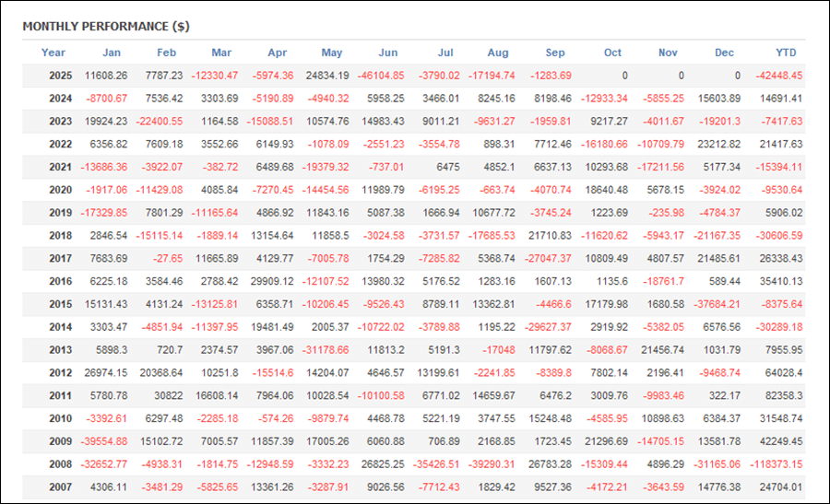Select the Jan column header
The image size is (830, 504).
click(111, 53)
